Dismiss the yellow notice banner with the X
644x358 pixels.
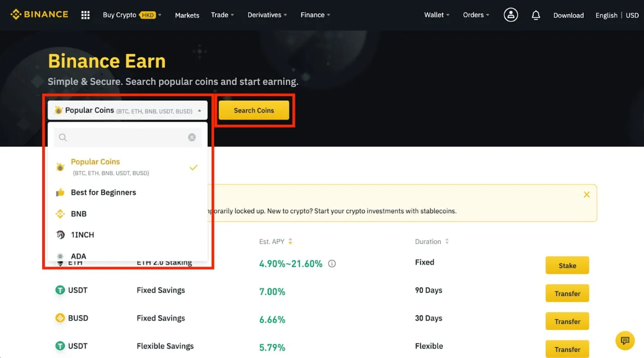point(587,195)
